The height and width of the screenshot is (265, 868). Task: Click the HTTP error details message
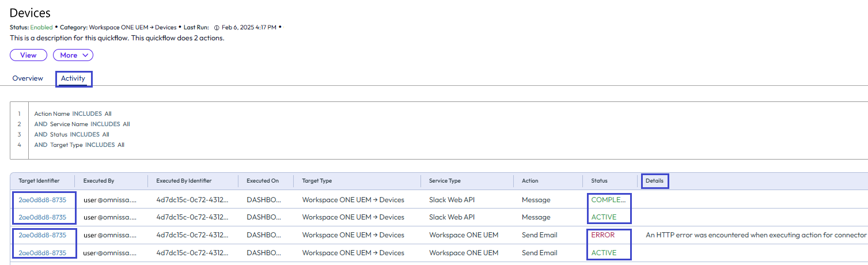pos(756,235)
